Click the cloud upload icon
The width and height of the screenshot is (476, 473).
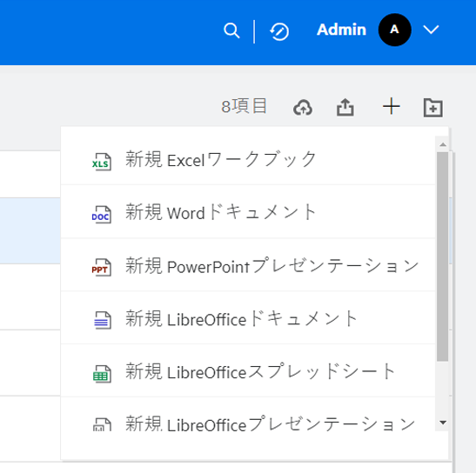coord(303,108)
